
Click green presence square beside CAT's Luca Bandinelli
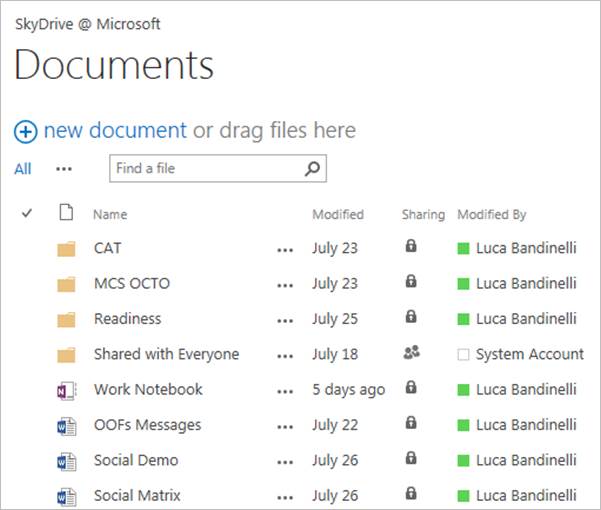tap(463, 249)
